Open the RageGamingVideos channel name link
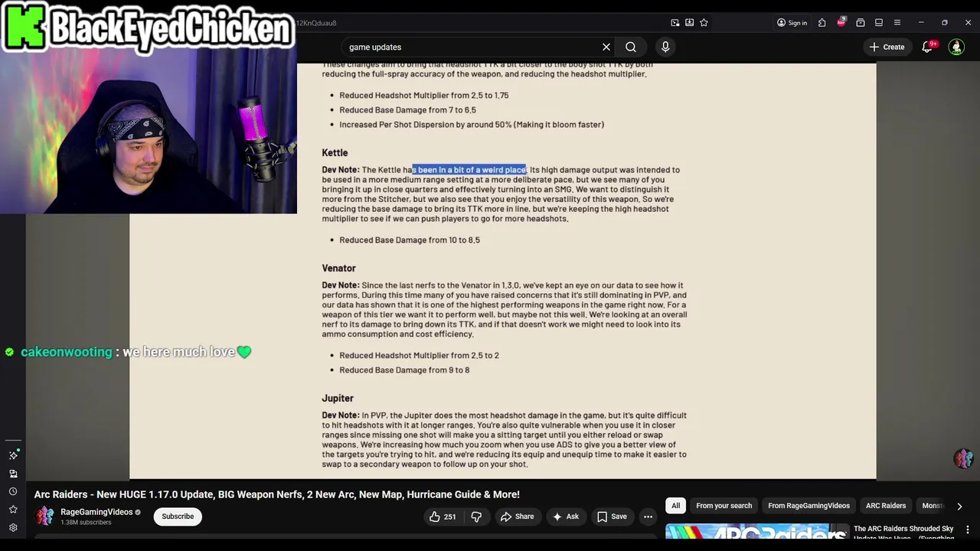The image size is (980, 551). pyautogui.click(x=96, y=512)
